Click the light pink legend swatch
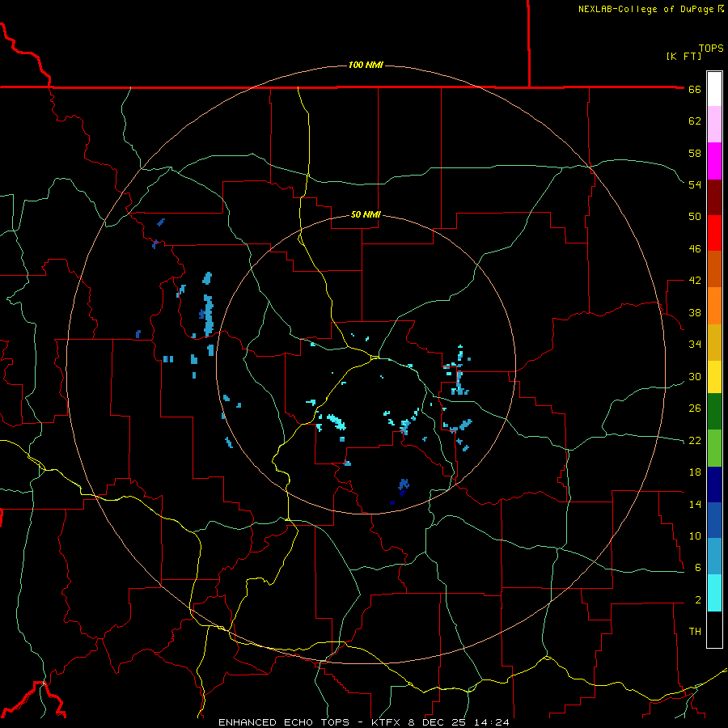728x728 pixels. (714, 125)
